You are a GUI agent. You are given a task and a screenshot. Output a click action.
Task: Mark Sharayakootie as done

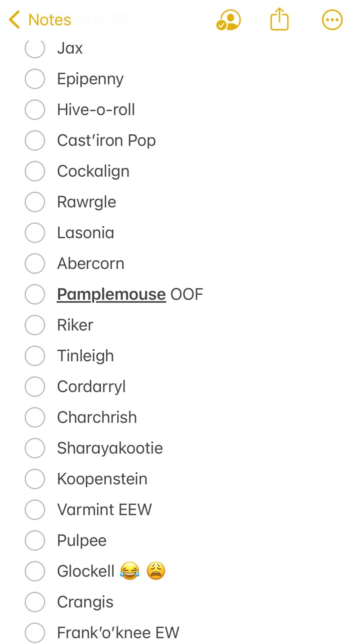click(x=35, y=448)
